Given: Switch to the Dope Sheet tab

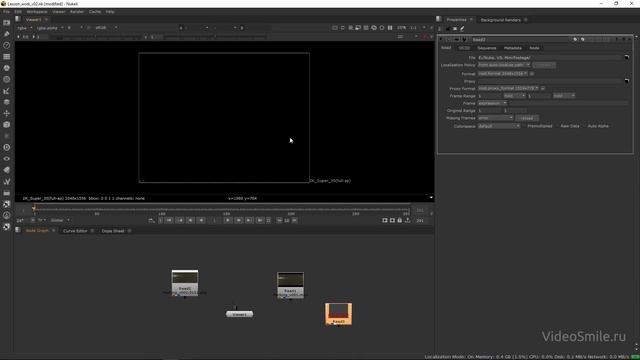Looking at the screenshot, I should (x=113, y=231).
